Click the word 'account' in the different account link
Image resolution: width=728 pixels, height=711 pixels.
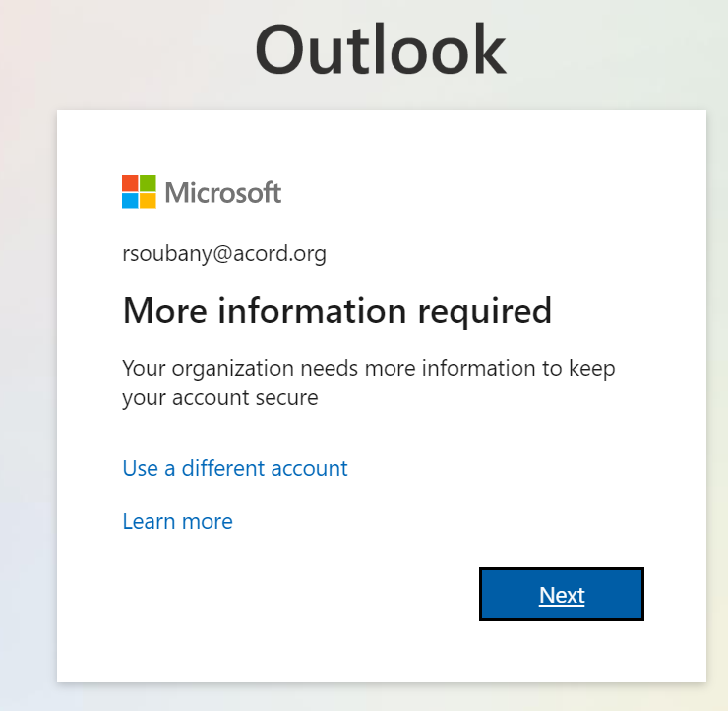(x=310, y=468)
